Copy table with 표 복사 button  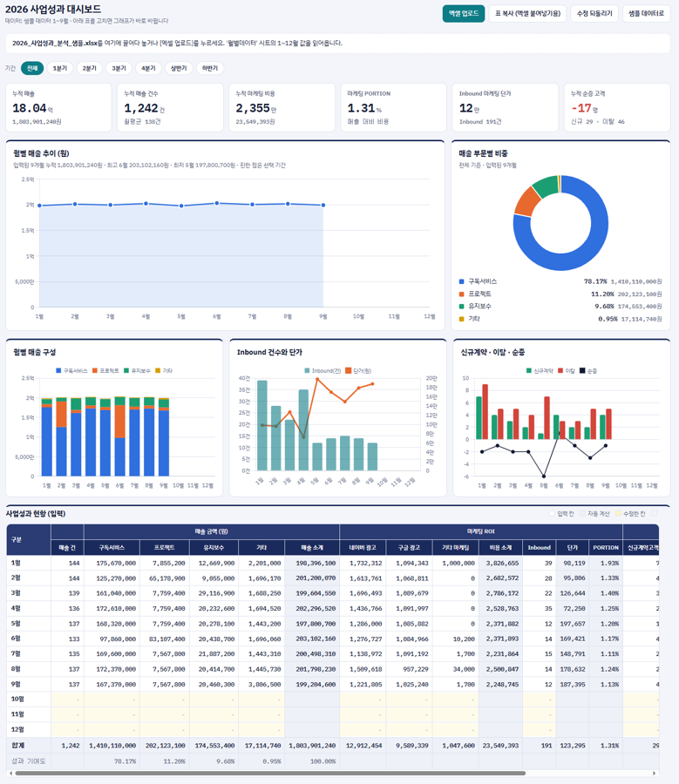click(x=527, y=13)
